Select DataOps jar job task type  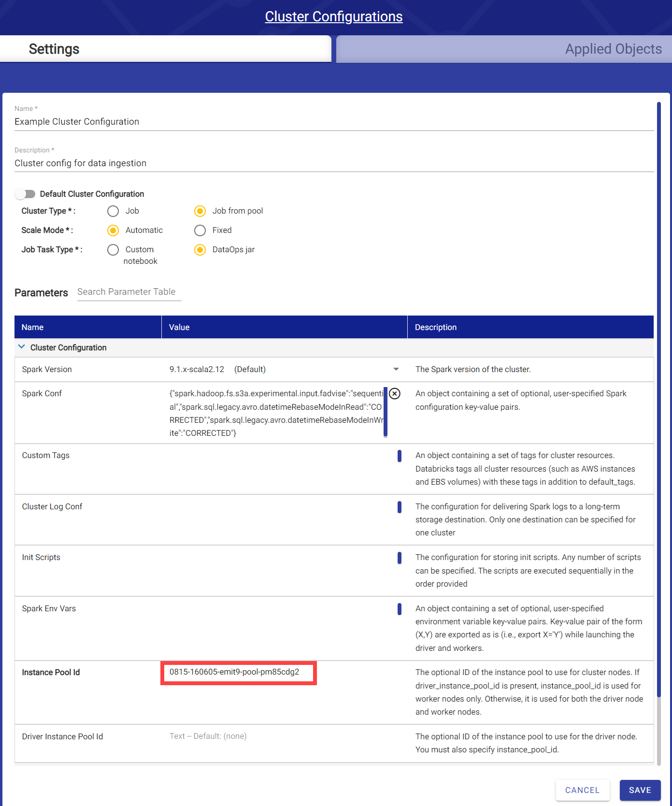coord(200,250)
